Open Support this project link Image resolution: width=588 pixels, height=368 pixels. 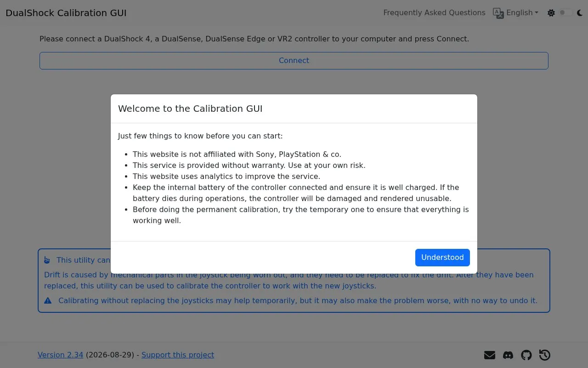(x=178, y=355)
